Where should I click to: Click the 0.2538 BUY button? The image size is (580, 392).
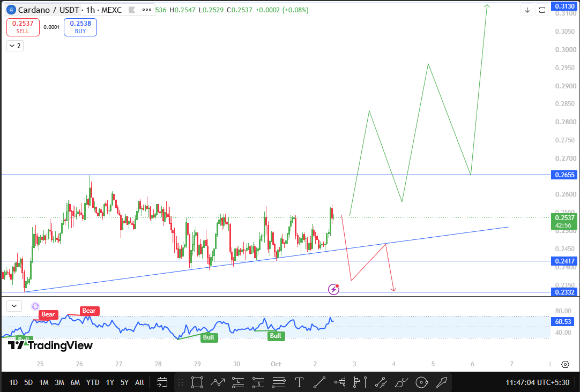click(80, 27)
